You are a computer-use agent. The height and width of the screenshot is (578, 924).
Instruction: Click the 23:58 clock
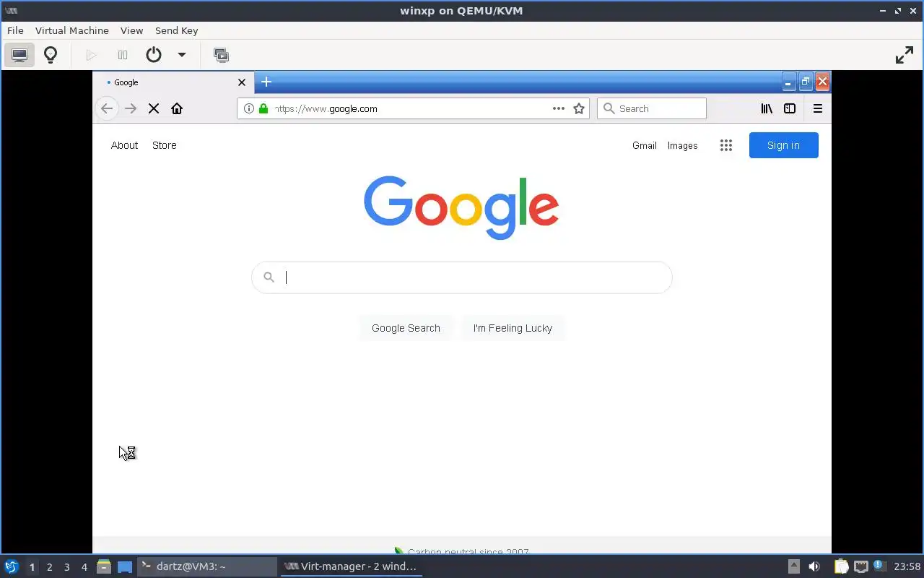(x=907, y=566)
